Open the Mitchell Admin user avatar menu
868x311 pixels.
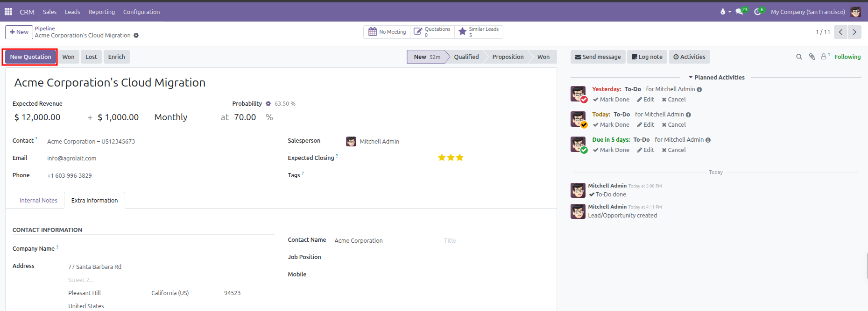[855, 12]
